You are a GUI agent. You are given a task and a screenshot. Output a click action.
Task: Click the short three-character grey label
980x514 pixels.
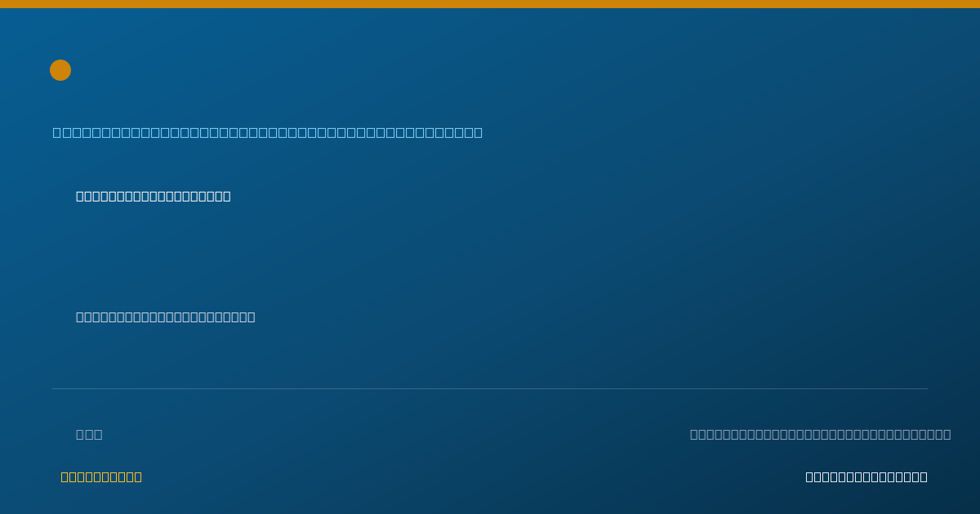click(89, 434)
